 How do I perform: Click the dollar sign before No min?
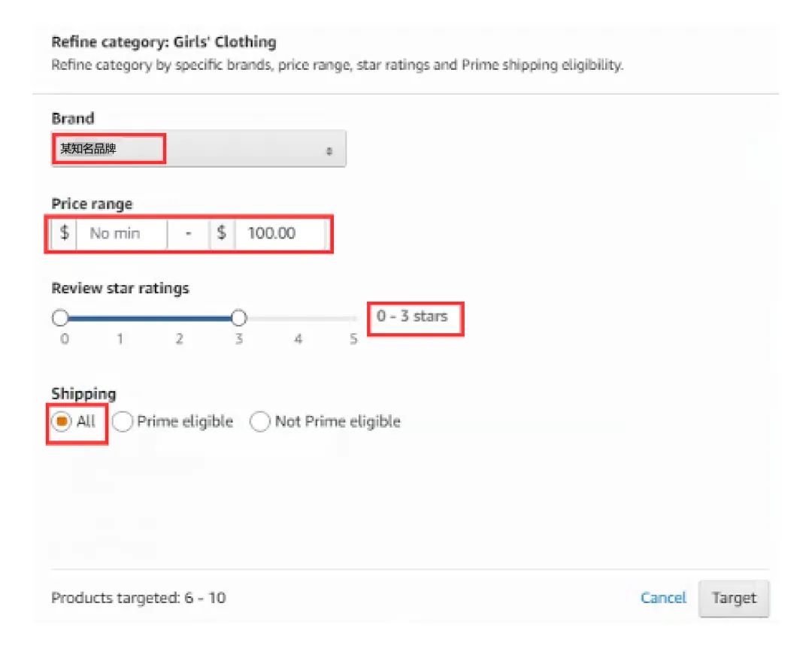(x=65, y=233)
